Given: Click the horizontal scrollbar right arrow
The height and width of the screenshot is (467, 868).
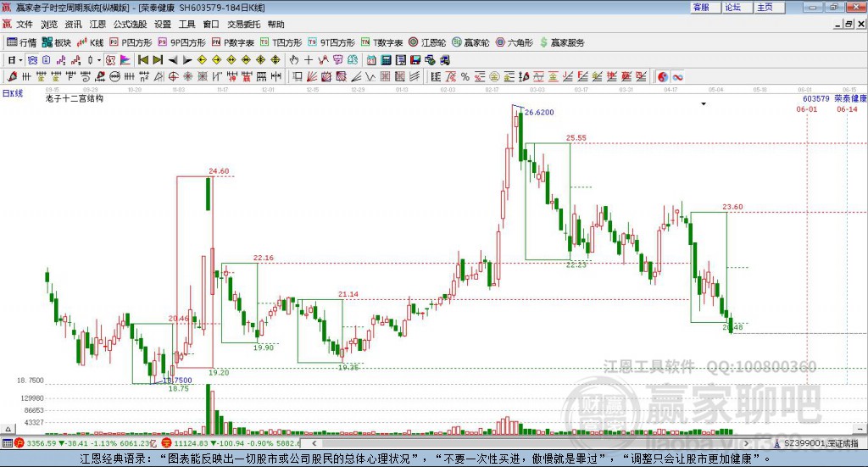Looking at the screenshot, I should pos(746,443).
